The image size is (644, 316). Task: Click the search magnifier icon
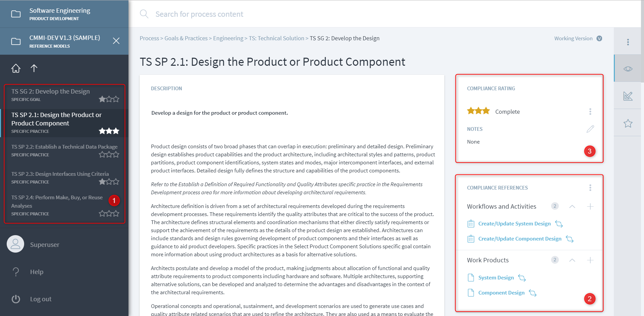144,14
